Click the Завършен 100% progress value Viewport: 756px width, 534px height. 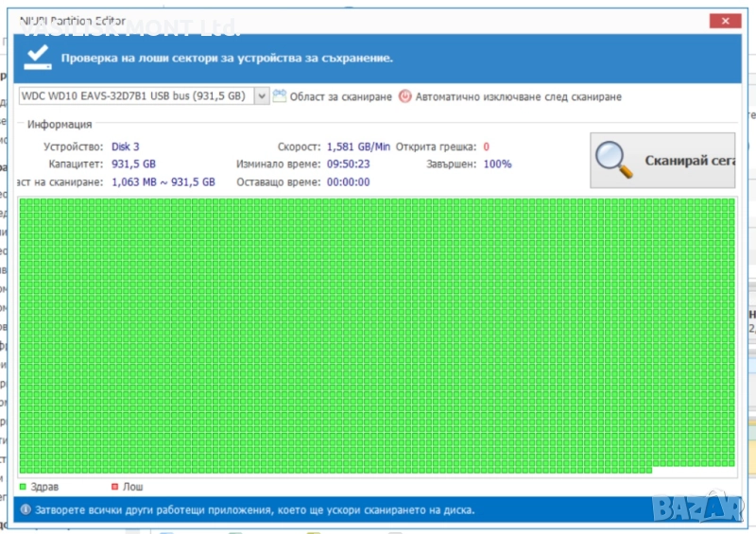(x=497, y=164)
